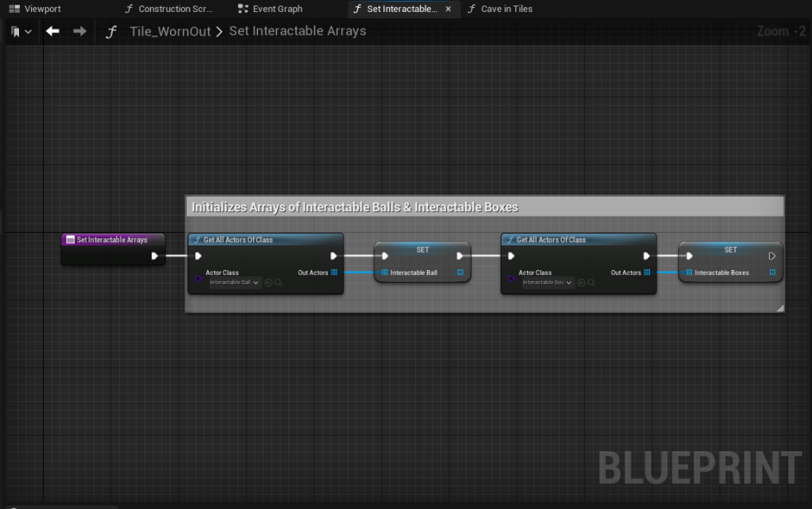The height and width of the screenshot is (509, 812).
Task: Click the forward navigation arrow
Action: [79, 31]
